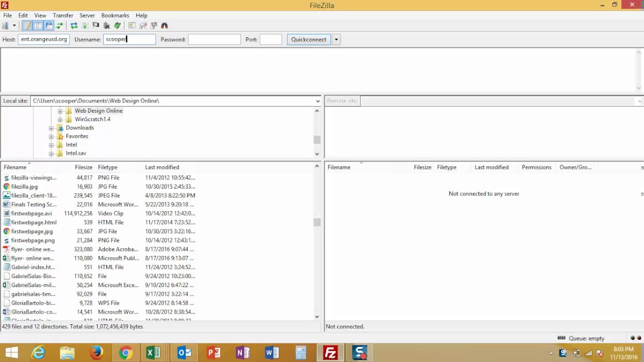Expand the Intel tree node
The width and height of the screenshot is (644, 362).
pyautogui.click(x=51, y=145)
